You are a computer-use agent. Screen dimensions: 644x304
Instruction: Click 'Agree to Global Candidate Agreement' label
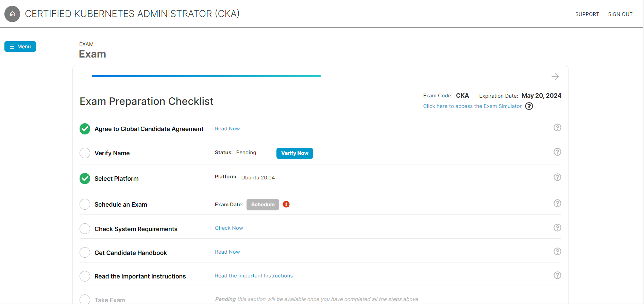(149, 129)
